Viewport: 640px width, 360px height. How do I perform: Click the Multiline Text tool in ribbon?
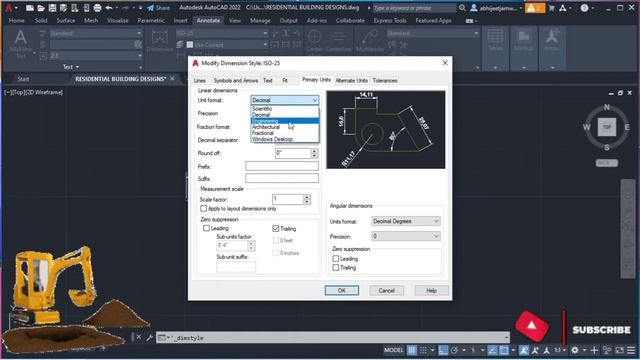pos(20,44)
